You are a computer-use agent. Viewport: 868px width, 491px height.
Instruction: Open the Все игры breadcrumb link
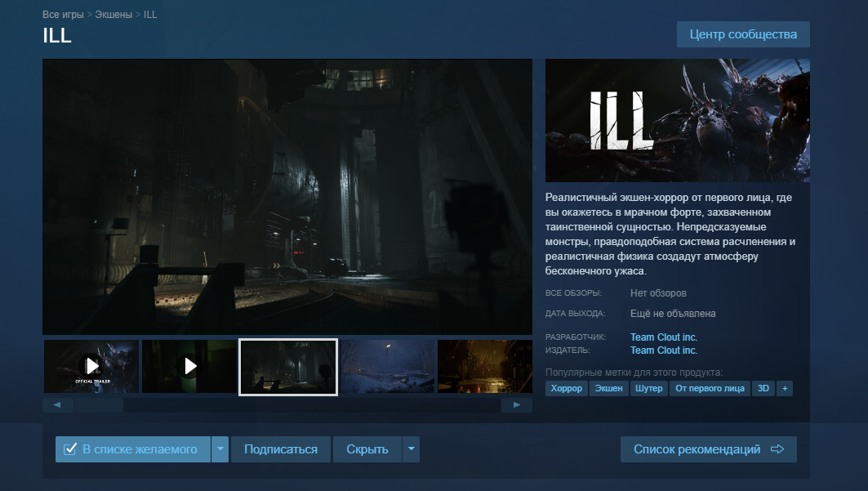click(x=63, y=15)
